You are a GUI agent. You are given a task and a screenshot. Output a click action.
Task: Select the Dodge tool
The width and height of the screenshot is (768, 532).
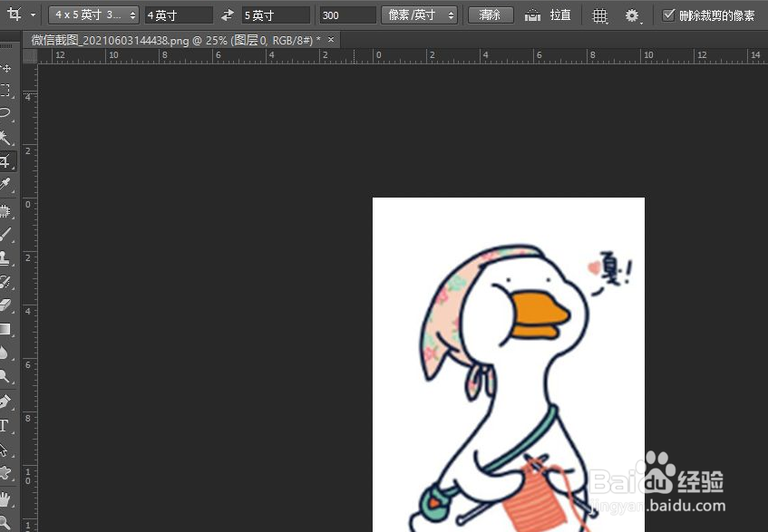5,376
